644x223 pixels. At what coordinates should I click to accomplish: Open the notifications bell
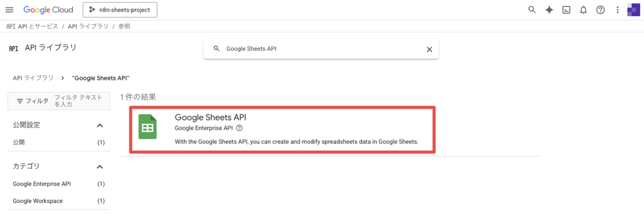583,10
